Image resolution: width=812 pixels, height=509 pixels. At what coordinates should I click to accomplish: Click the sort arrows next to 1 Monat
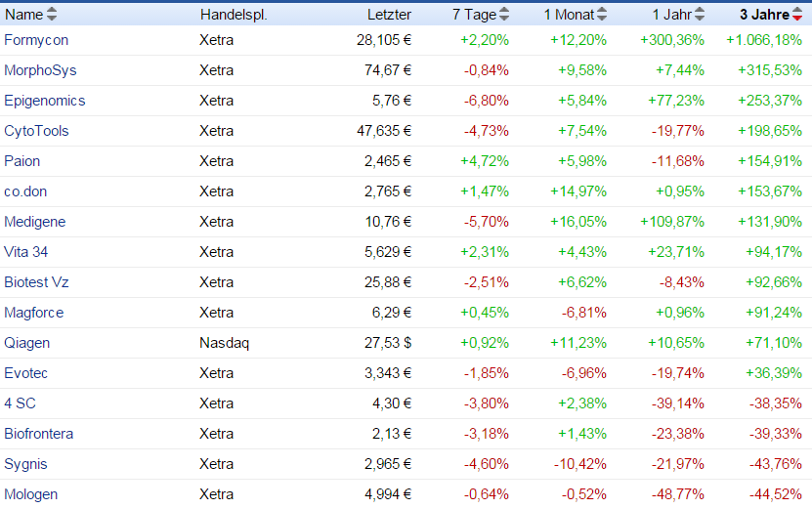coord(602,15)
